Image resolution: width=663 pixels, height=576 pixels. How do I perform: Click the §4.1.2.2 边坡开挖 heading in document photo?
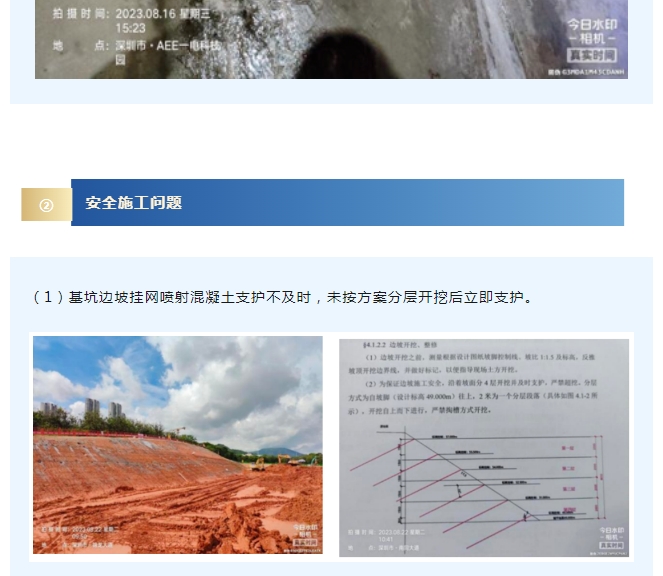(392, 344)
